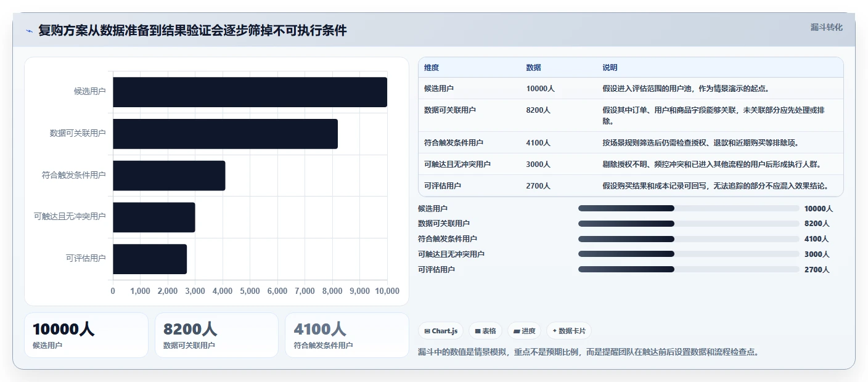
Task: Click the description starting 假设进入评估范围的用户池
Action: (686, 89)
